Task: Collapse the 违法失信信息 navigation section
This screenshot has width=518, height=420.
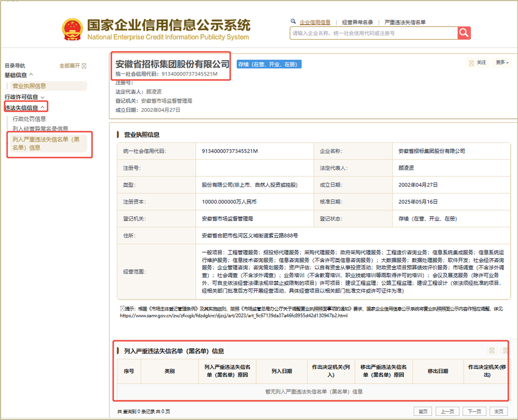Action: pos(25,108)
